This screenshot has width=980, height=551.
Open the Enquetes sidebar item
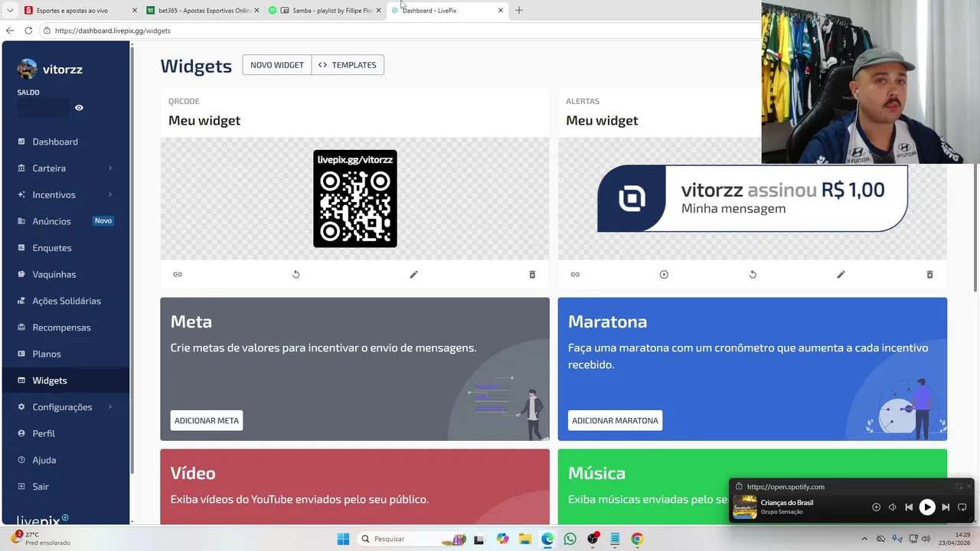(x=66, y=248)
